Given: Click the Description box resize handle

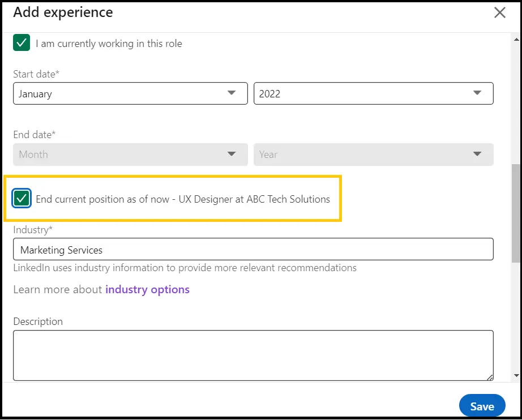Looking at the screenshot, I should [x=489, y=377].
